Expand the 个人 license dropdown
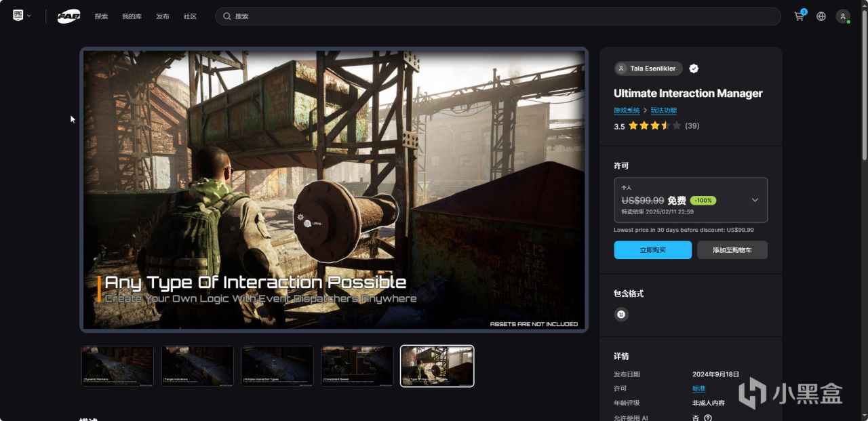 click(690, 200)
